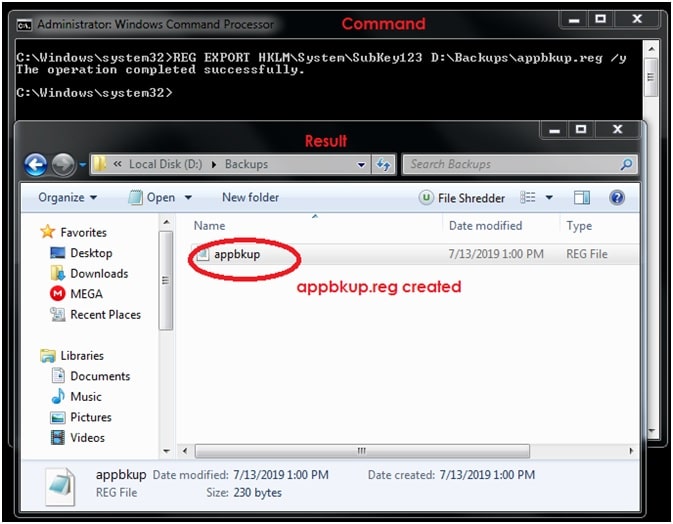Click Local Disk (D:) in address bar
This screenshot has width=673, height=524.
pyautogui.click(x=165, y=164)
